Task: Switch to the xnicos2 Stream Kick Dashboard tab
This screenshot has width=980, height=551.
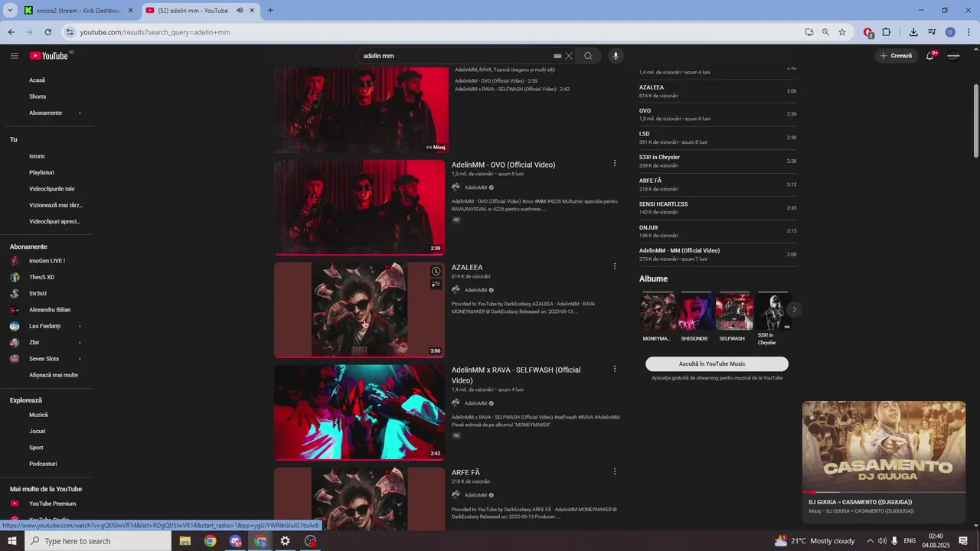Action: [79, 11]
